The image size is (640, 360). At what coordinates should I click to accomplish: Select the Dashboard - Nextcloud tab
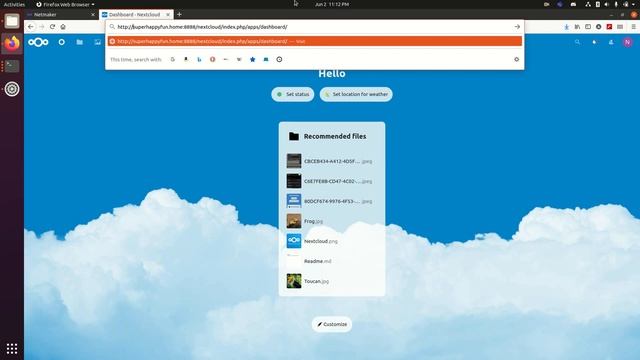point(136,14)
